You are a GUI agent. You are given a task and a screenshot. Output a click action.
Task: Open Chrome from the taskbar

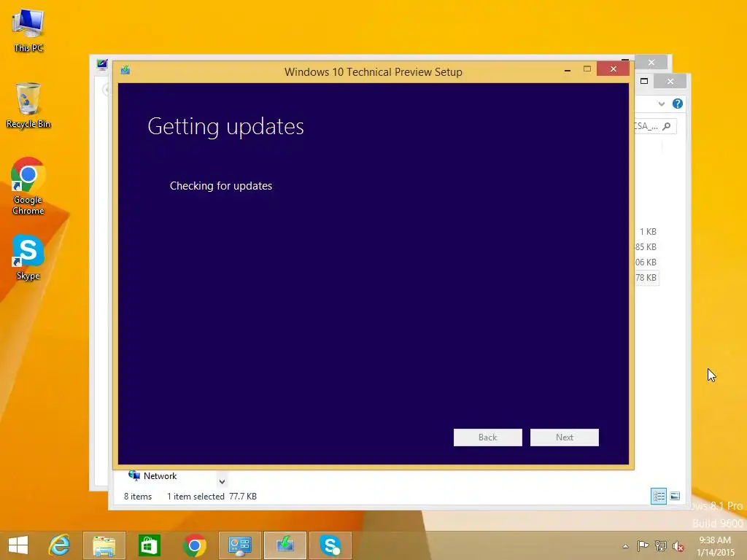tap(194, 545)
